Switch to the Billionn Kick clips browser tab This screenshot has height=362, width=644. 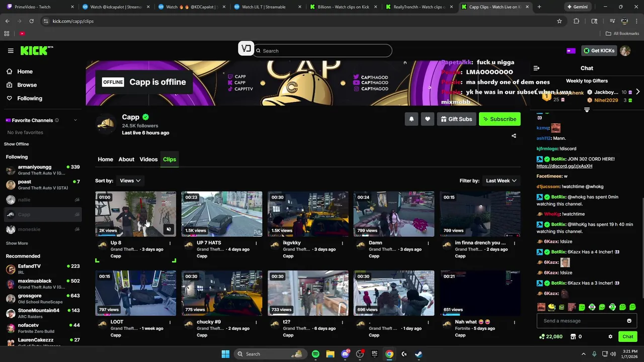coord(343,7)
